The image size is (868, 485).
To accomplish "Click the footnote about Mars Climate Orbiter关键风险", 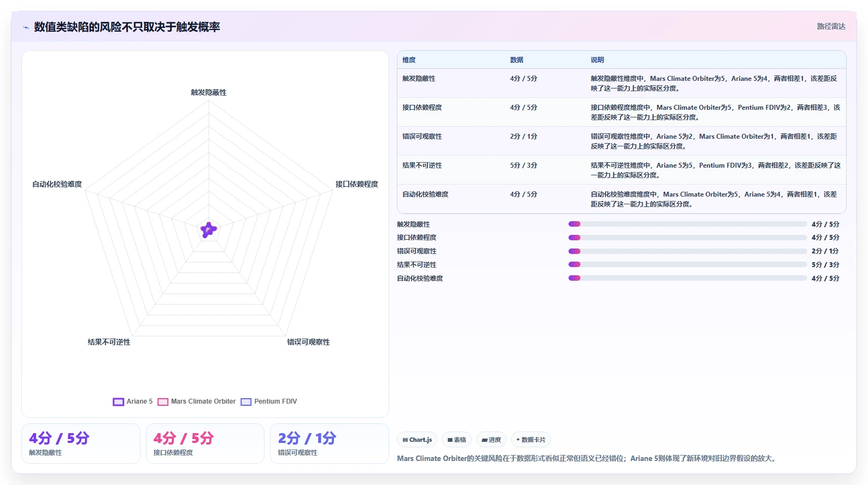I will click(x=587, y=458).
